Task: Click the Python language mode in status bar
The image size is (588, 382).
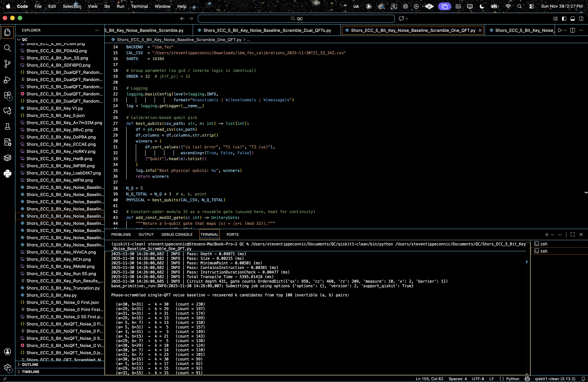Action: coord(512,379)
